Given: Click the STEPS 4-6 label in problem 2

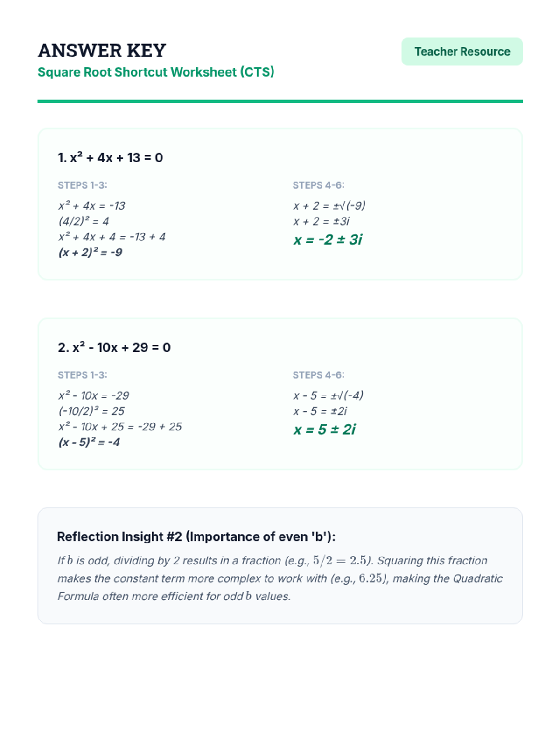Looking at the screenshot, I should pos(318,375).
